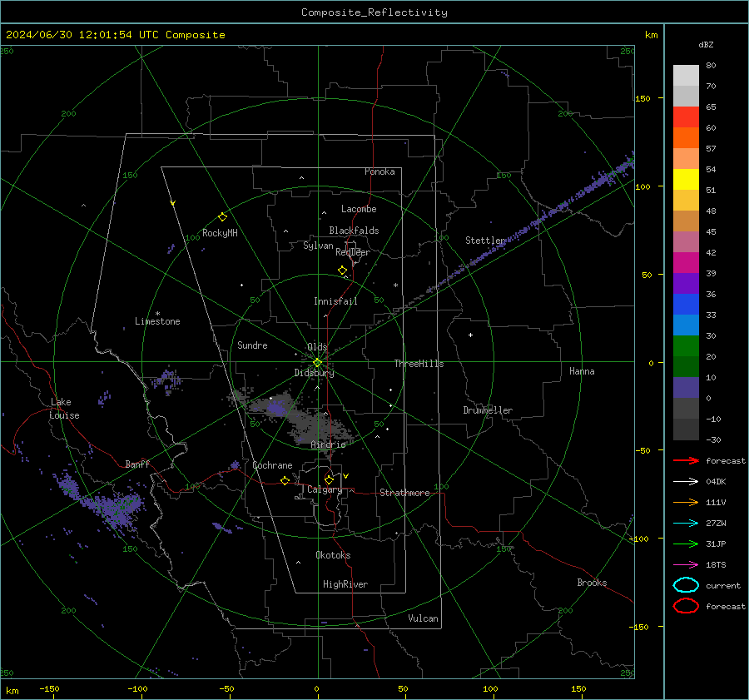Select the 80 dBZ light gray swatch
Screen dimensions: 749x700
686,75
